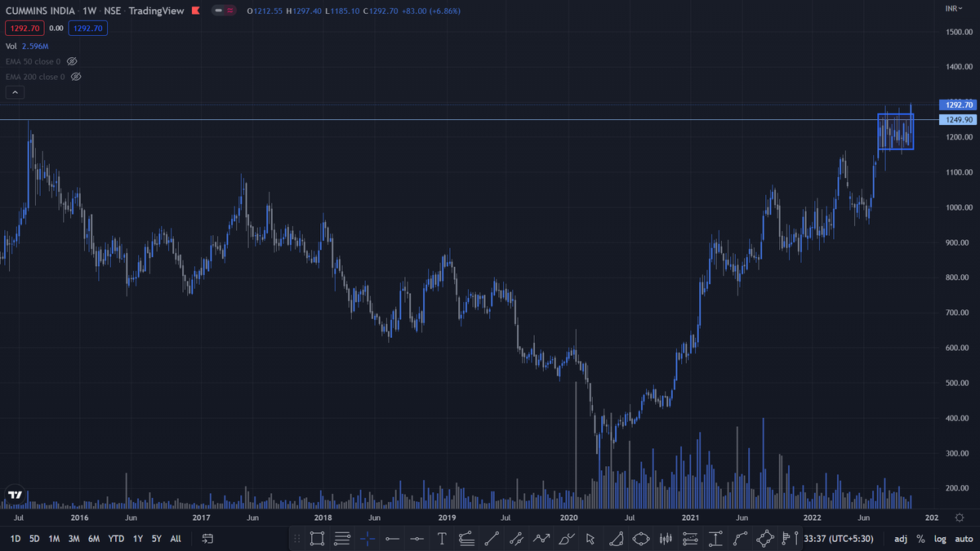This screenshot has width=980, height=551.
Task: Select the sector shape tool beside the arrow cursor
Action: pyautogui.click(x=617, y=539)
